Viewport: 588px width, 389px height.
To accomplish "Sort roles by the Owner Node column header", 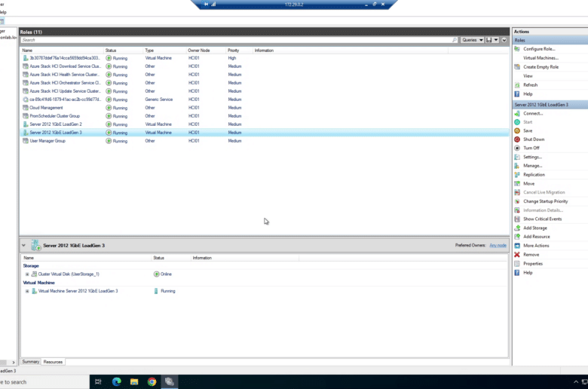I will (x=207, y=51).
